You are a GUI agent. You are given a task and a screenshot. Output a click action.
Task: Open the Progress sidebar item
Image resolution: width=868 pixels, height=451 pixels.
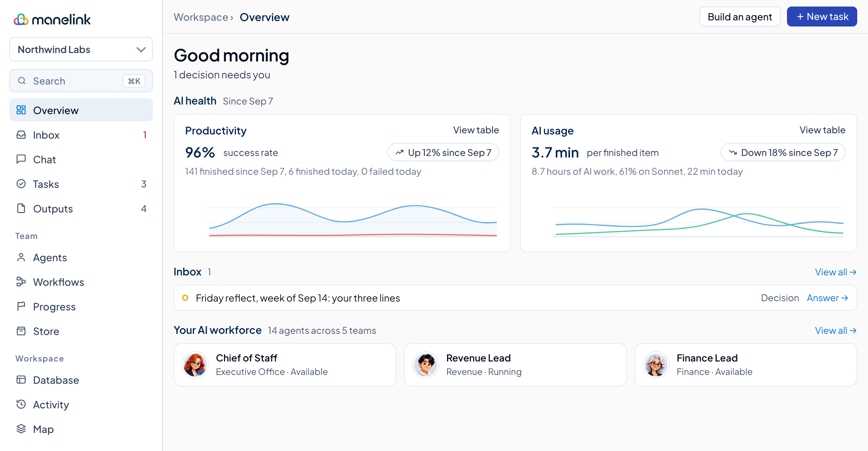[81, 307]
